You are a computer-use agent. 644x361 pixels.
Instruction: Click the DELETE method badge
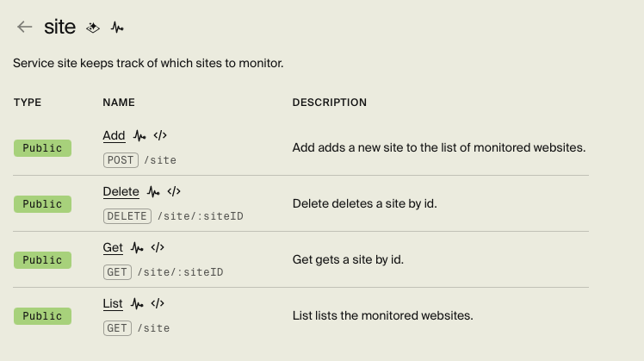tap(127, 216)
